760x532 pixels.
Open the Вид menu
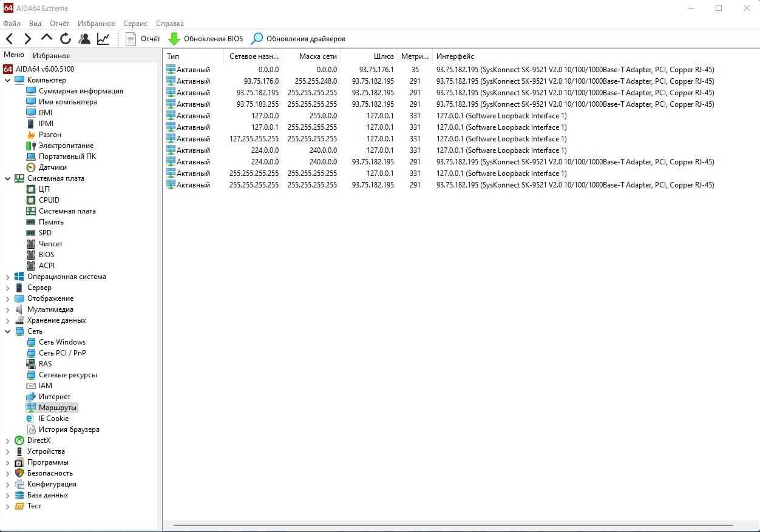tap(35, 24)
